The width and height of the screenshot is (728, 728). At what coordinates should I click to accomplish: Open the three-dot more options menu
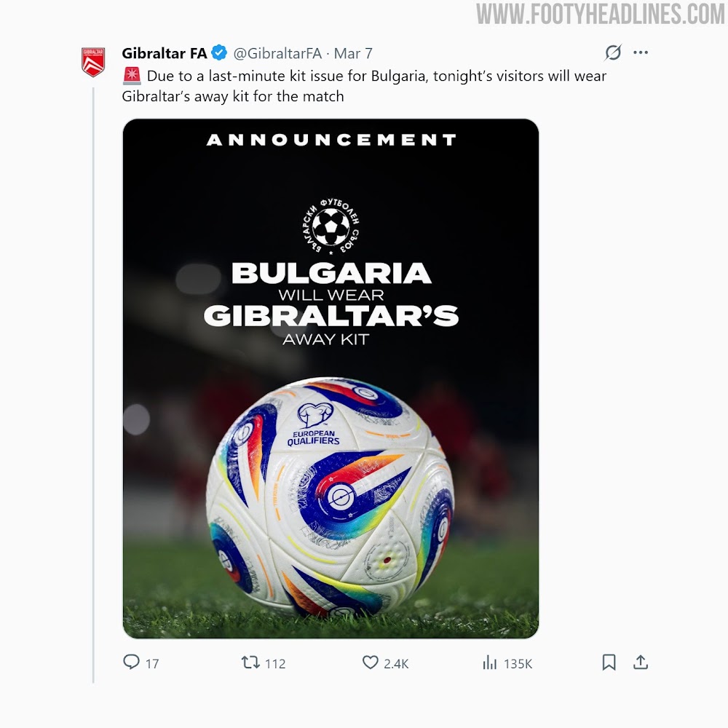[x=640, y=52]
